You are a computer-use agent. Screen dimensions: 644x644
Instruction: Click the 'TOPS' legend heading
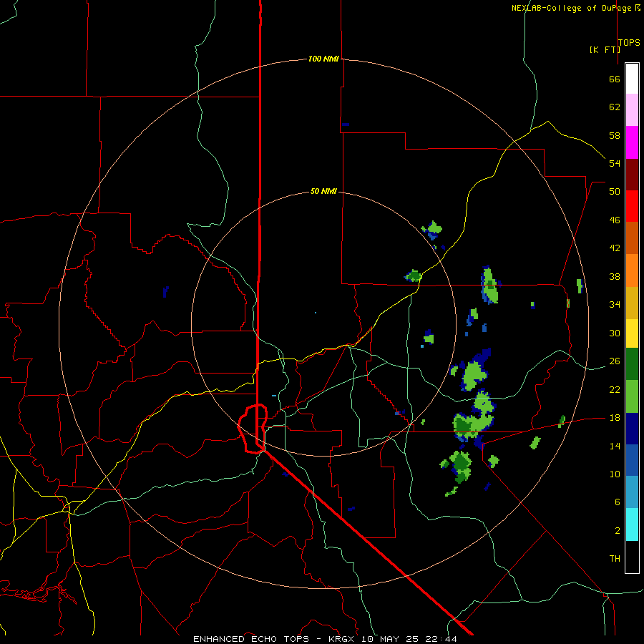point(629,43)
